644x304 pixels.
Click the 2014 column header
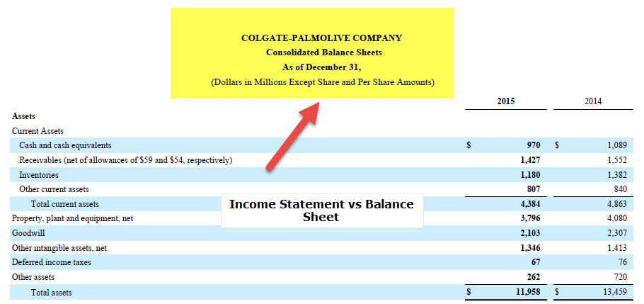593,101
